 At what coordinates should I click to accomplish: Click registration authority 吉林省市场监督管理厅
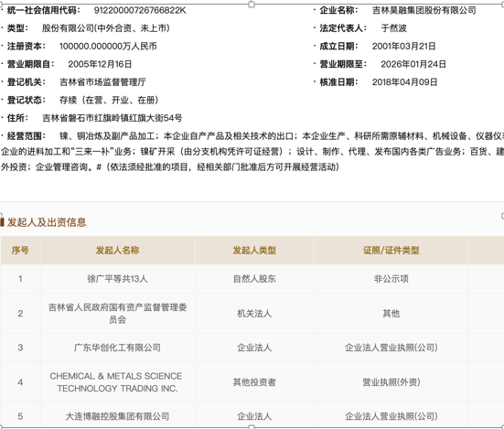(102, 82)
